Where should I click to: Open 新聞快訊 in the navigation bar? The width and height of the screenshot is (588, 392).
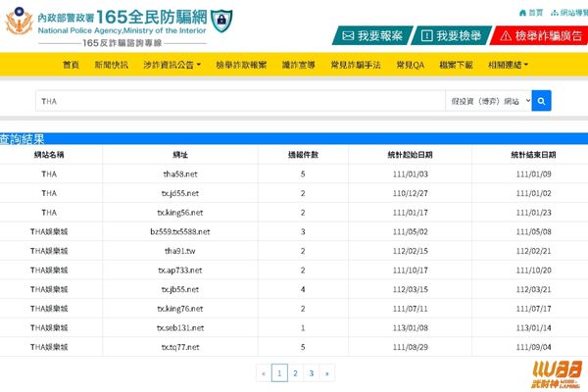(112, 65)
